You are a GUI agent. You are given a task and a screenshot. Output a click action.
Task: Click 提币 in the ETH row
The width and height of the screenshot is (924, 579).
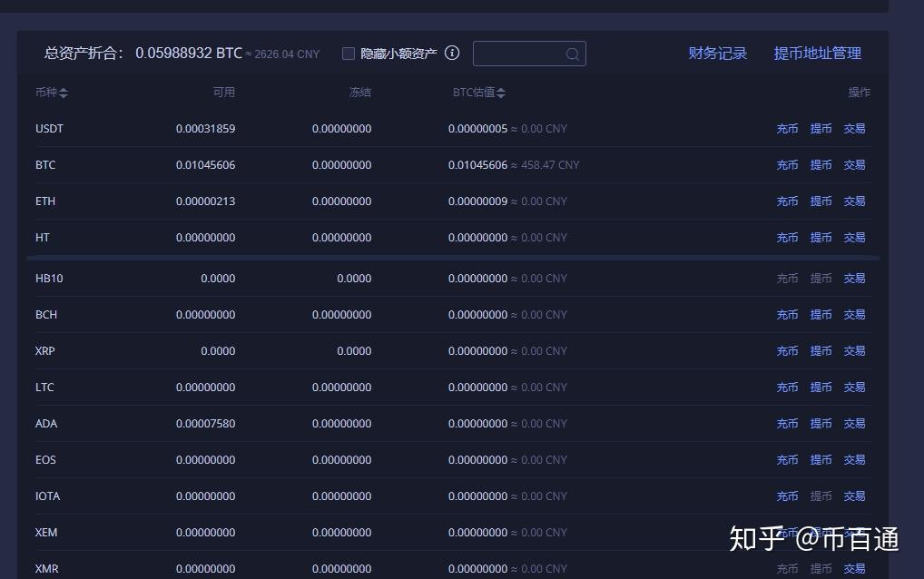[x=821, y=201]
